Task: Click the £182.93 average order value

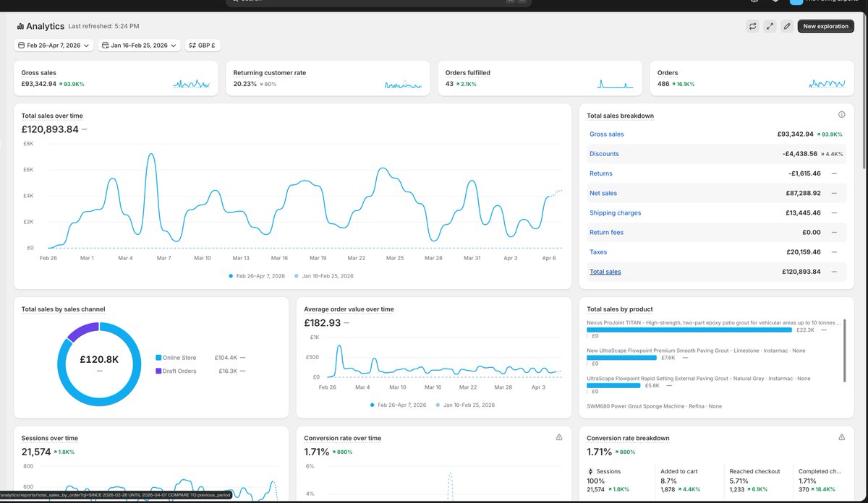Action: [323, 323]
